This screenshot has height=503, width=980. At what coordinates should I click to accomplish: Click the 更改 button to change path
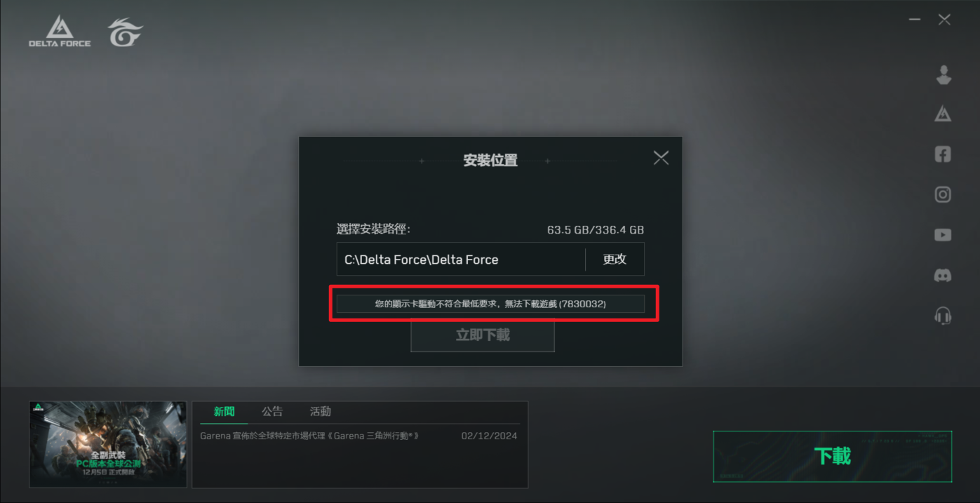[x=615, y=259]
